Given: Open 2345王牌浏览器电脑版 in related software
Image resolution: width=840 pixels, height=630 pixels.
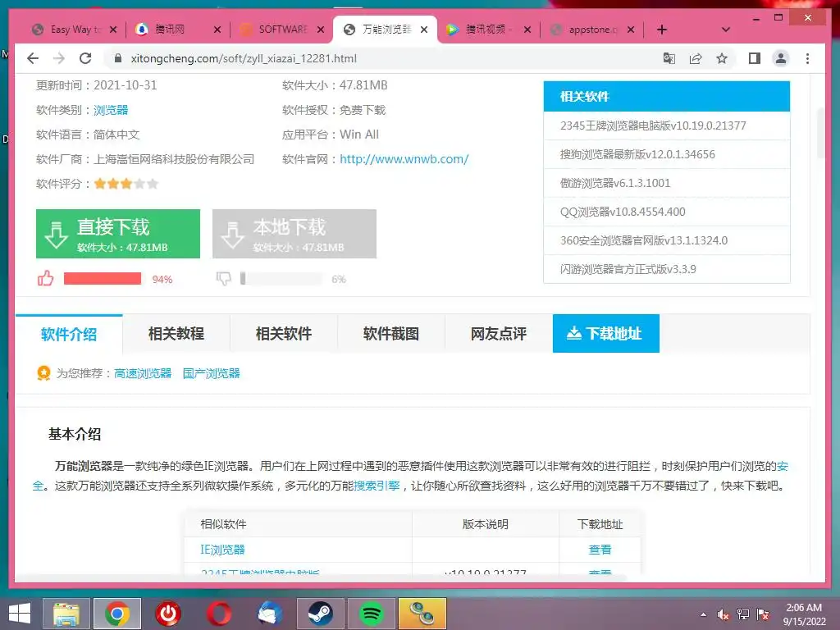Looking at the screenshot, I should pos(653,126).
